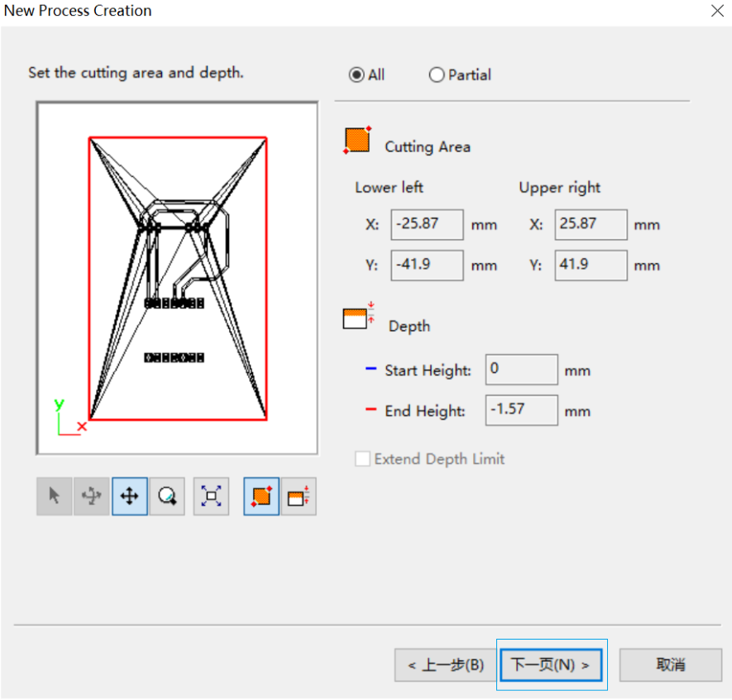
Task: Click the fit-to-view tool
Action: click(211, 496)
